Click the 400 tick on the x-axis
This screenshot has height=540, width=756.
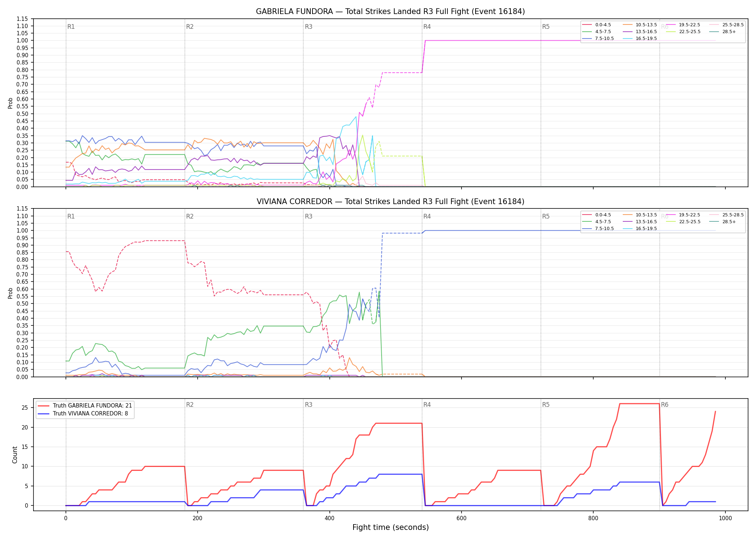[x=329, y=518]
